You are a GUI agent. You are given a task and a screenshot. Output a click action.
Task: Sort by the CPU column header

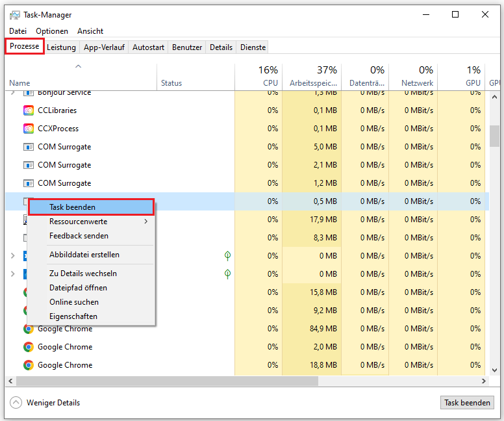tap(258, 77)
